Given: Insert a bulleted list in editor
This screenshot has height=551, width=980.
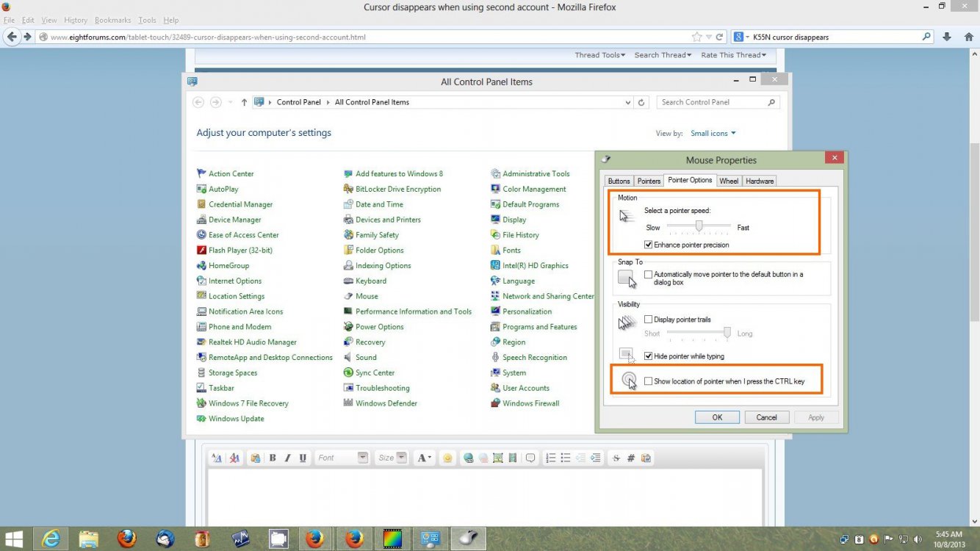Looking at the screenshot, I should click(566, 458).
